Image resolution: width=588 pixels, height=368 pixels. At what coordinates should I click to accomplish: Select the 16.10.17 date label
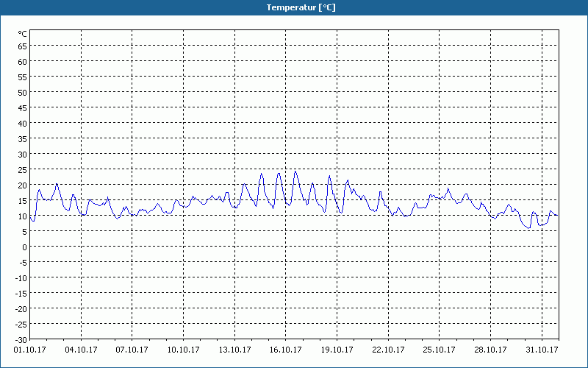pyautogui.click(x=286, y=350)
